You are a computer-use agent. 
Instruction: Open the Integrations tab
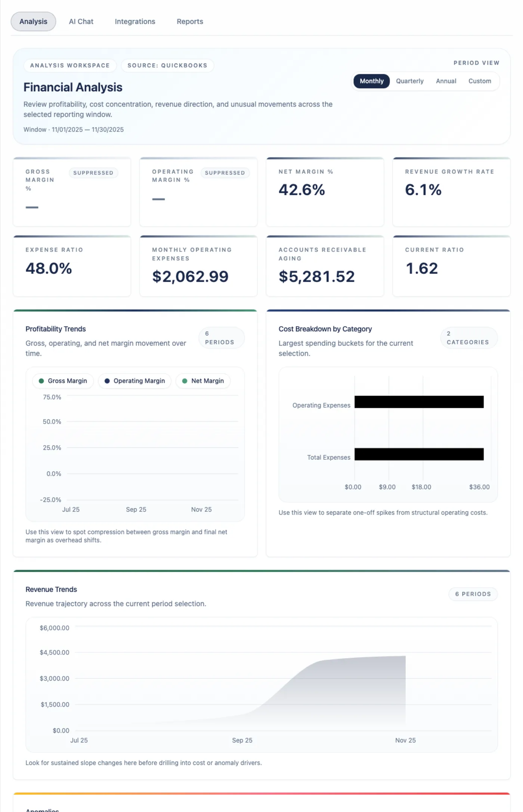tap(135, 22)
